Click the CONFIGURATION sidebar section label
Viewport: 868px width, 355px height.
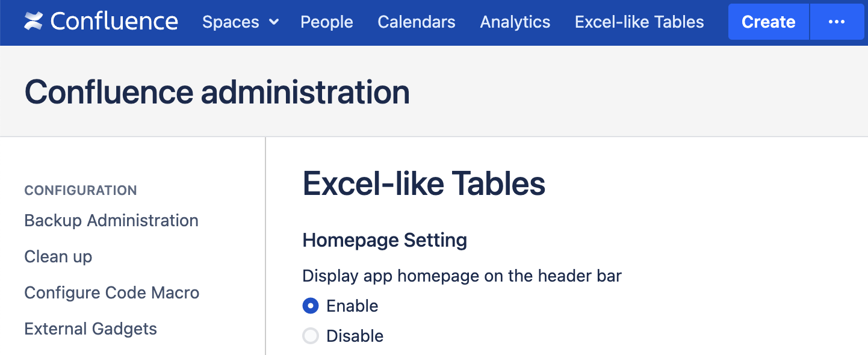pos(81,191)
